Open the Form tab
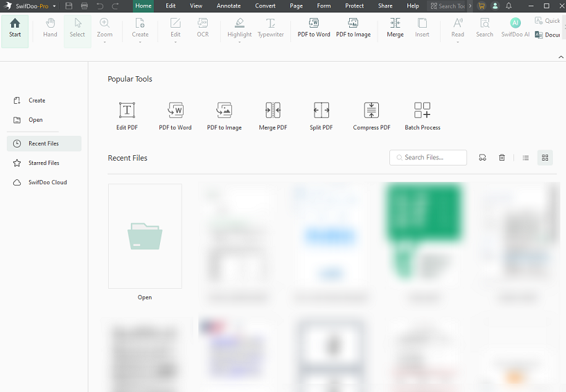The image size is (566, 392). [x=324, y=6]
